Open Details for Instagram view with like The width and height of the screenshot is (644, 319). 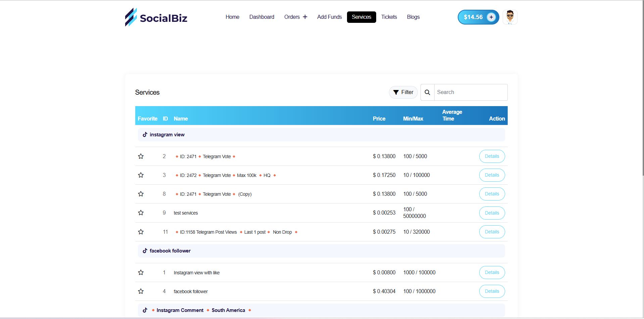492,272
